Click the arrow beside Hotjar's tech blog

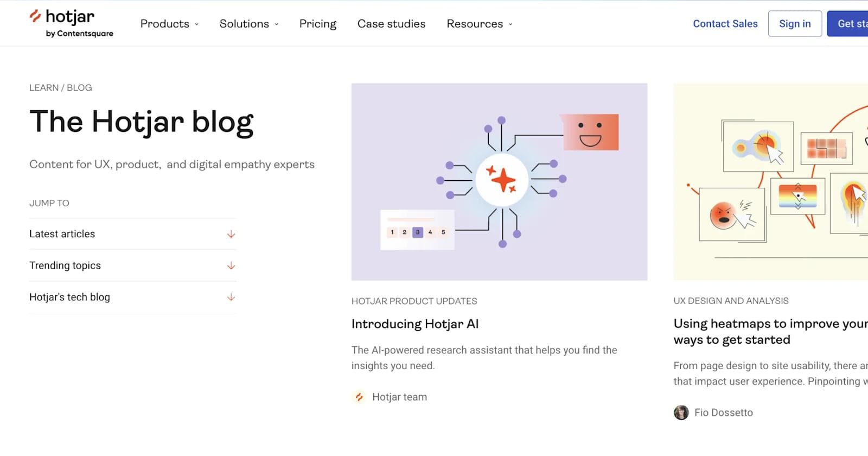pyautogui.click(x=231, y=297)
